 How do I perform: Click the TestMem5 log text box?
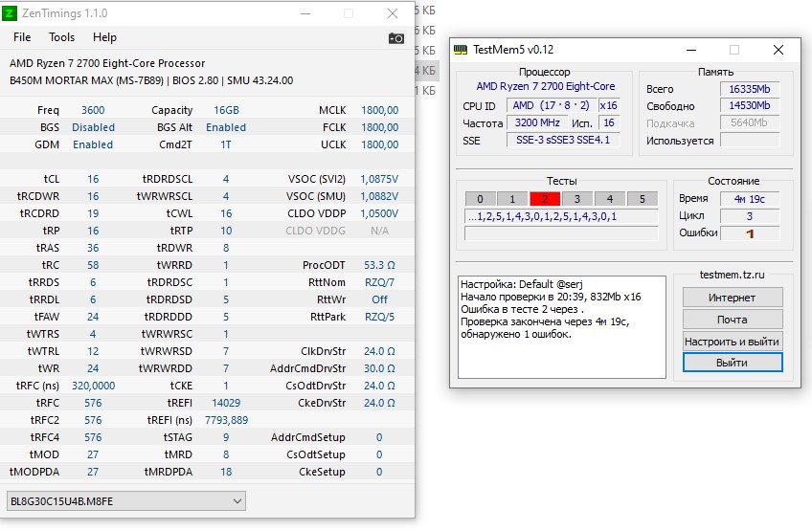pyautogui.click(x=562, y=327)
